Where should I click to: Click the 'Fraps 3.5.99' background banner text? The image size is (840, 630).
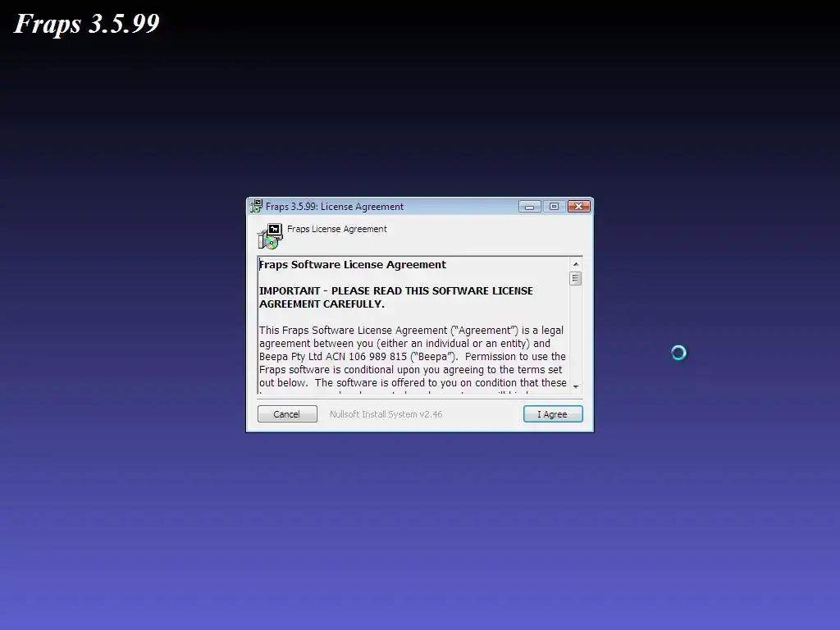pos(86,24)
